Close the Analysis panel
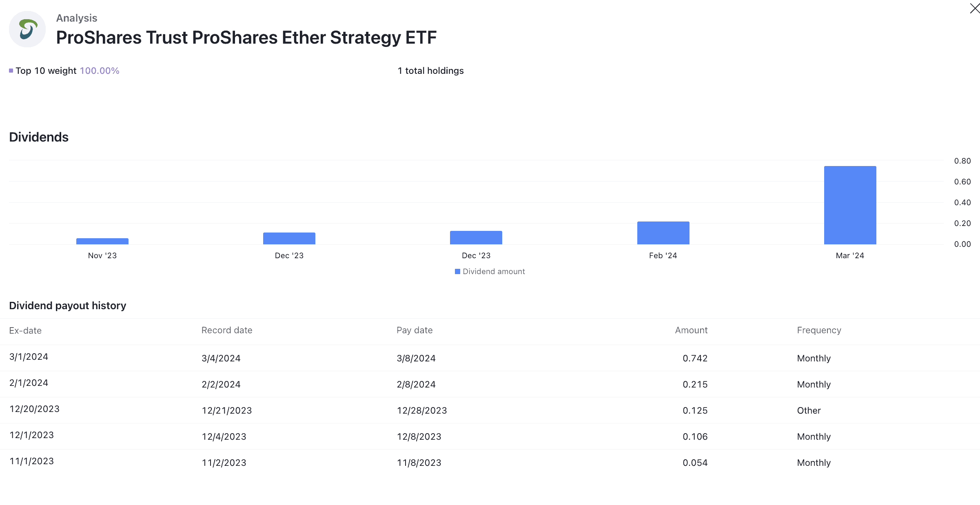The width and height of the screenshot is (980, 505). (974, 8)
